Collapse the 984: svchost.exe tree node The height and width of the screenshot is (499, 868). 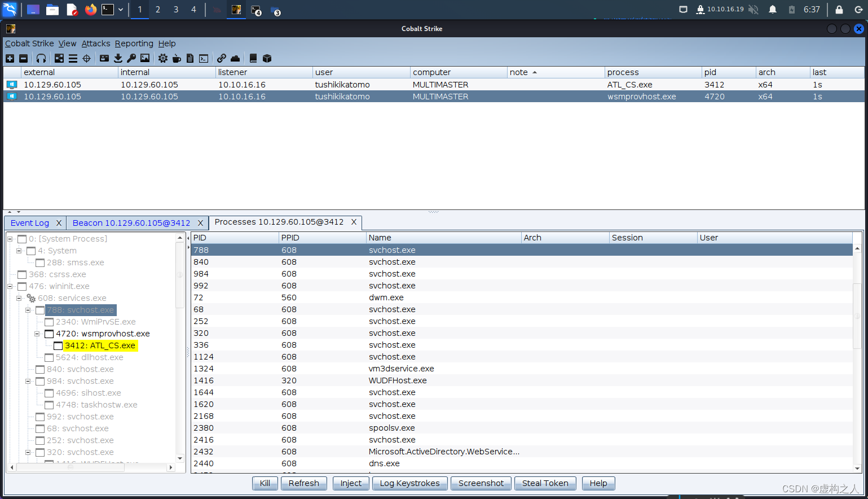pyautogui.click(x=28, y=381)
